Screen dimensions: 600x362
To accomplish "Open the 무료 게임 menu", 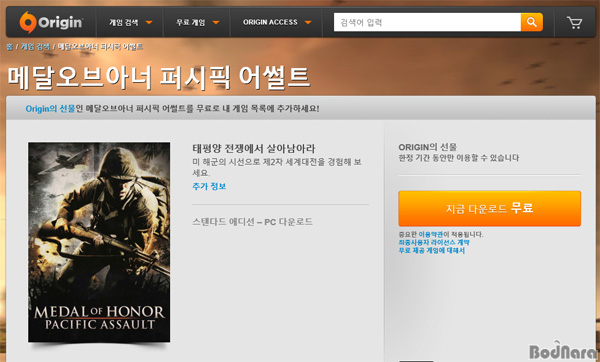I will tap(191, 23).
